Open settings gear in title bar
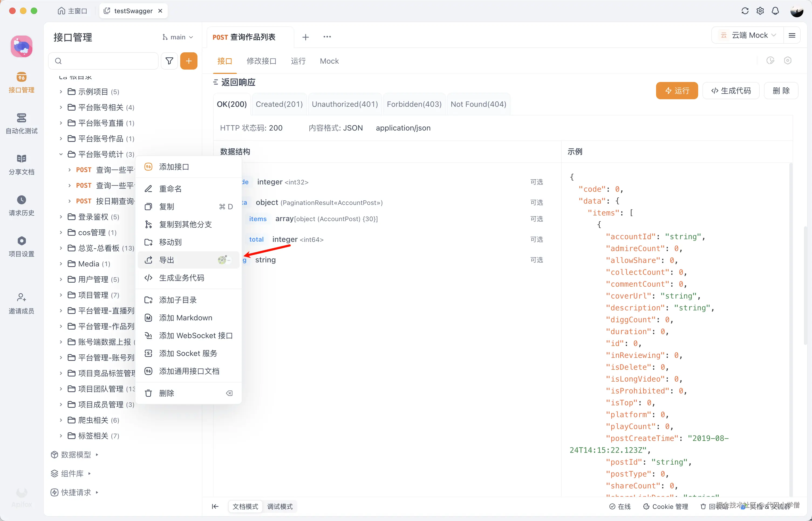812x521 pixels. (760, 11)
